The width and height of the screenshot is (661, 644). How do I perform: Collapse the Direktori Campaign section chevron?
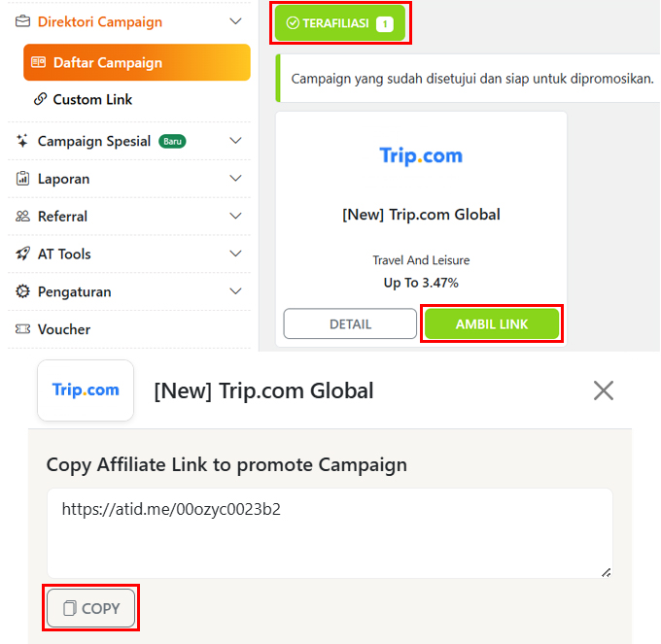click(x=234, y=21)
